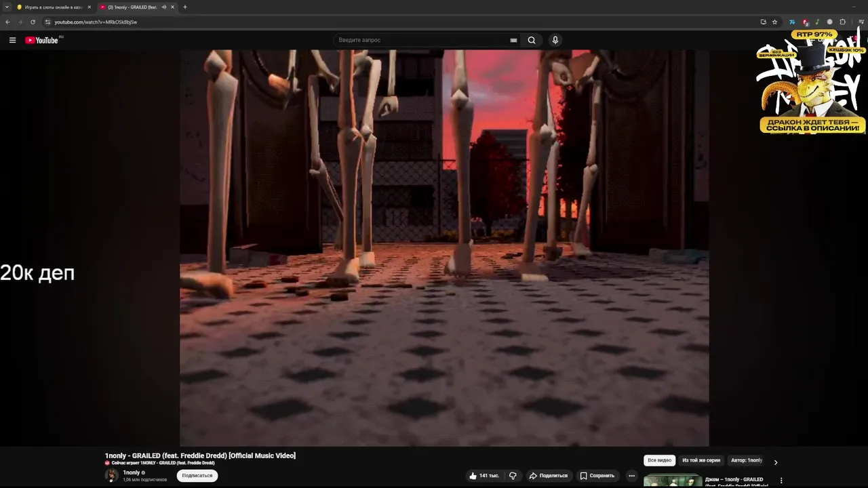This screenshot has width=868, height=488.
Task: Open the 1nonly channel avatar
Action: tap(111, 475)
